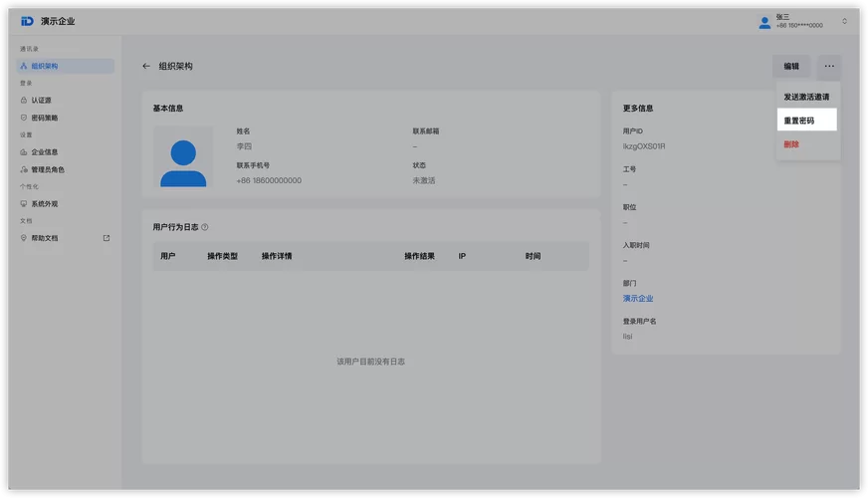868x498 pixels.
Task: Click the 组织架构 sidebar icon
Action: coord(23,66)
